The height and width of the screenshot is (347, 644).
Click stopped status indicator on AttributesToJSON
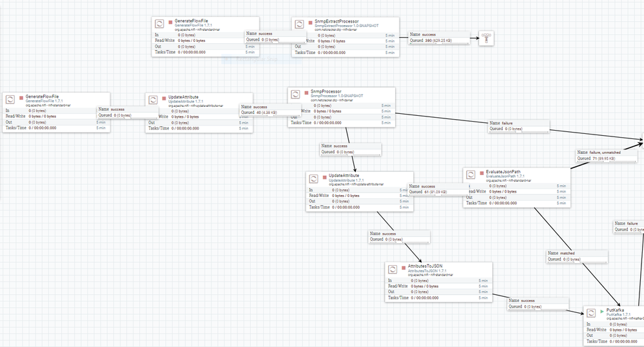click(x=404, y=267)
